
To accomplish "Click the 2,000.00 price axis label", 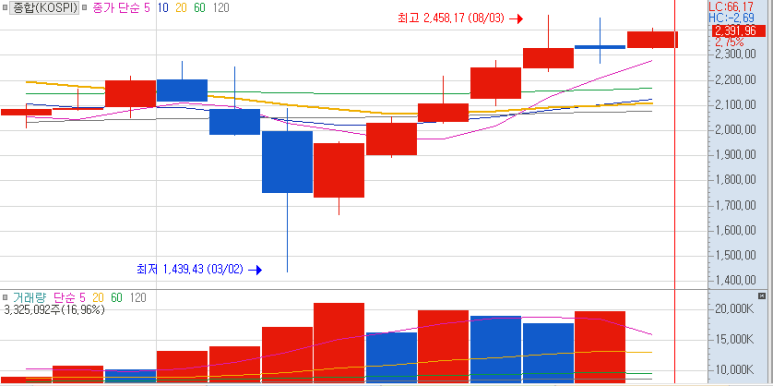I will pos(736,130).
